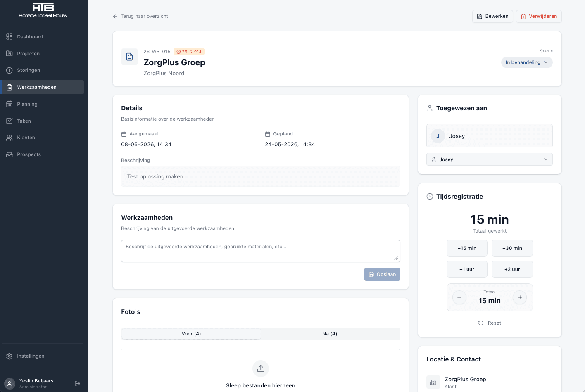585x392 pixels.
Task: Add +15 min to time registration
Action: pyautogui.click(x=467, y=248)
